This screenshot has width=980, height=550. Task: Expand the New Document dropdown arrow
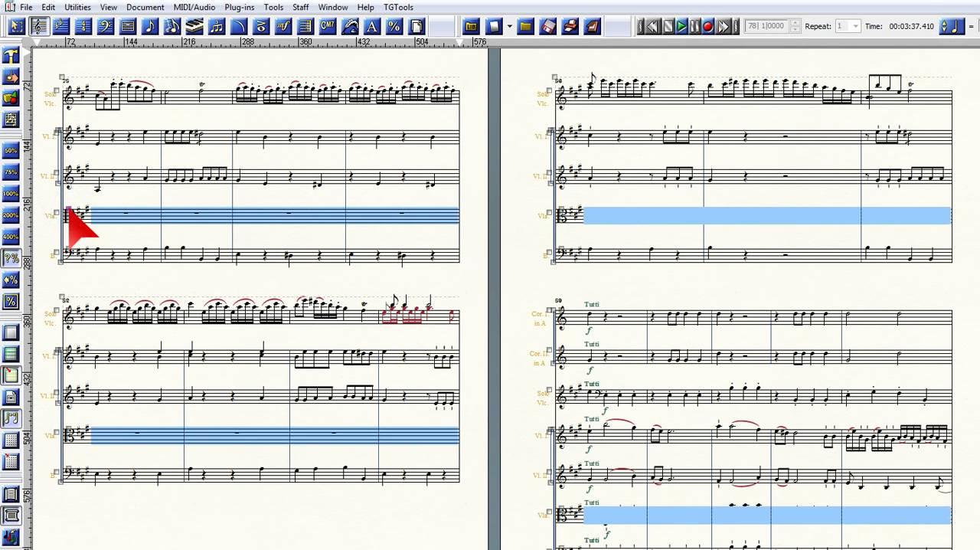508,27
